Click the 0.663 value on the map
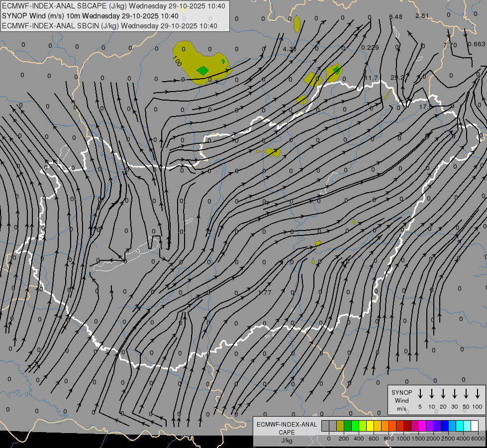 pos(477,44)
